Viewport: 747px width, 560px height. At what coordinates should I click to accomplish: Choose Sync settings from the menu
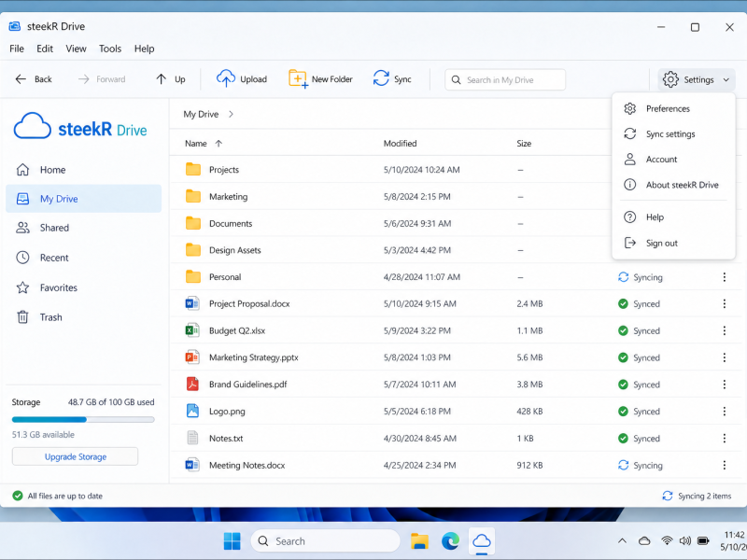click(x=673, y=133)
